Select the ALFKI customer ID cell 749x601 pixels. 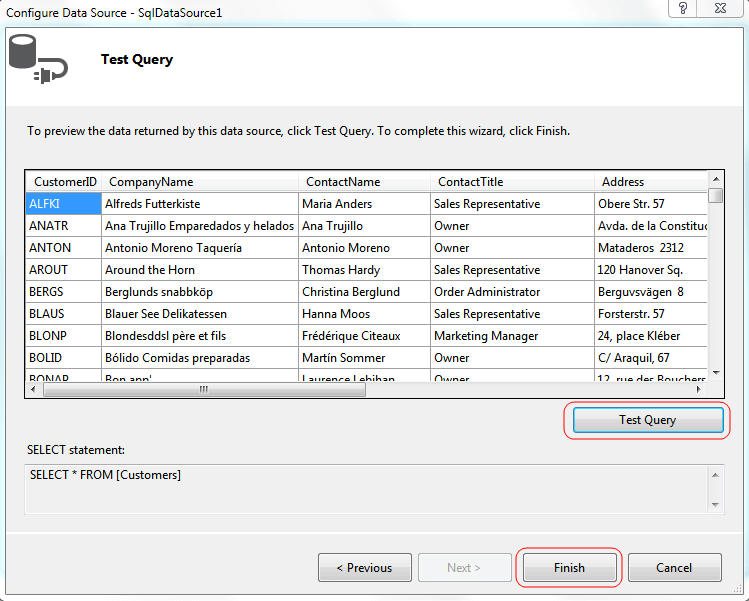64,204
